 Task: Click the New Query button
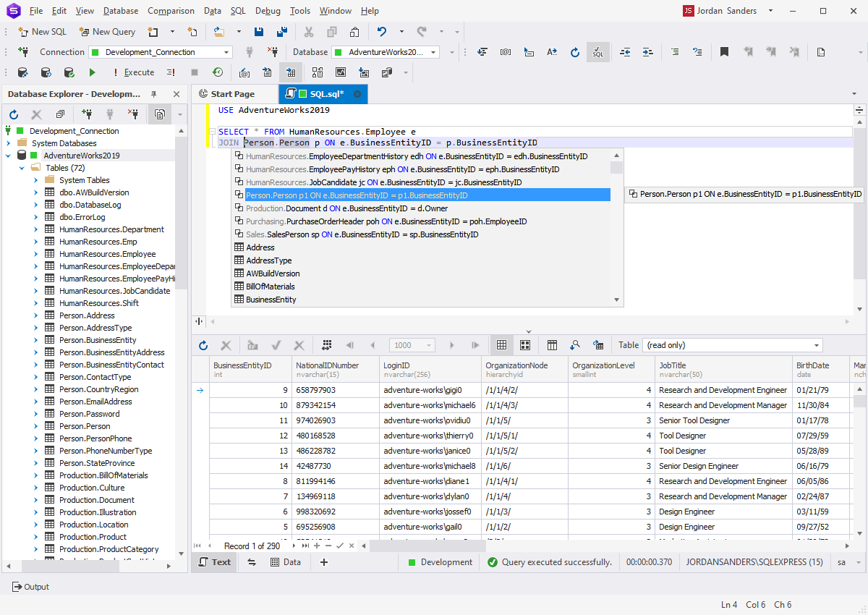click(x=107, y=32)
